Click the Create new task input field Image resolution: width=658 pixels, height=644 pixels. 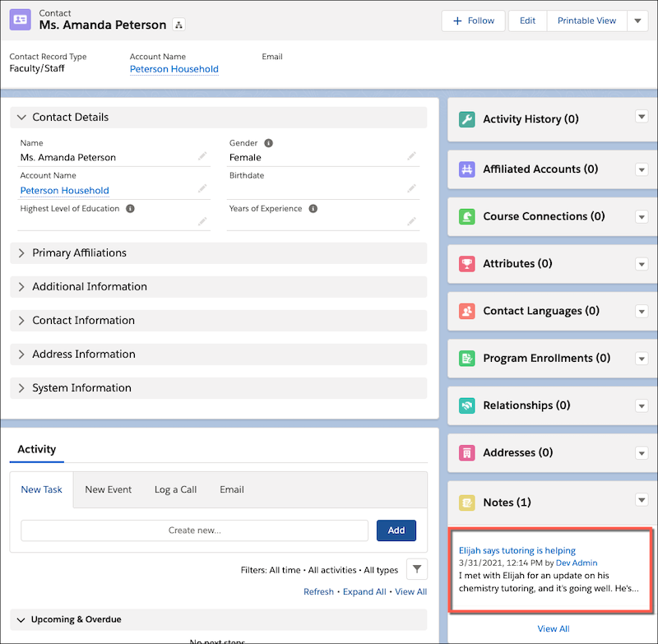pos(194,530)
